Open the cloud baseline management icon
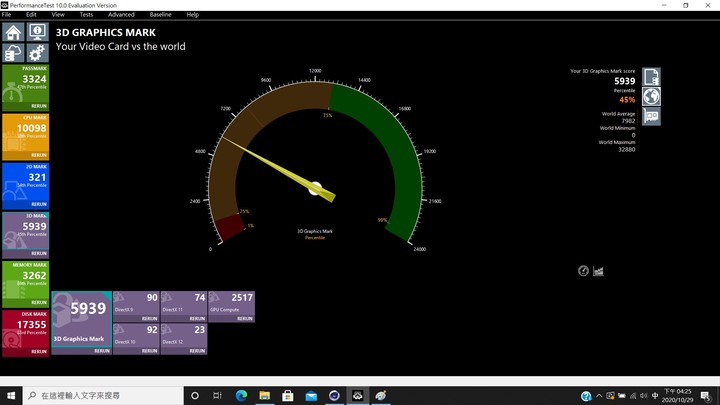 pos(13,53)
